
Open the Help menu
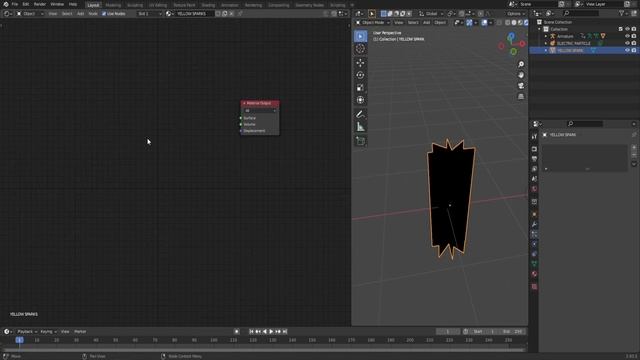(x=73, y=4)
